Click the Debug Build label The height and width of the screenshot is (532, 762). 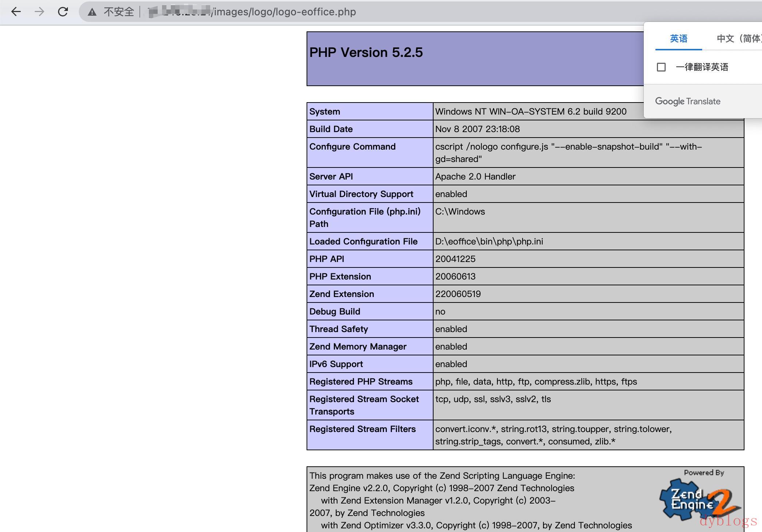pyautogui.click(x=335, y=312)
